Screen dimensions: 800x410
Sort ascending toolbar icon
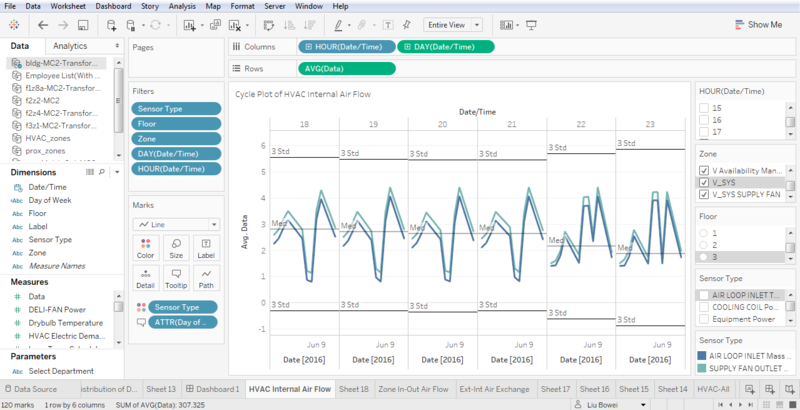click(289, 25)
